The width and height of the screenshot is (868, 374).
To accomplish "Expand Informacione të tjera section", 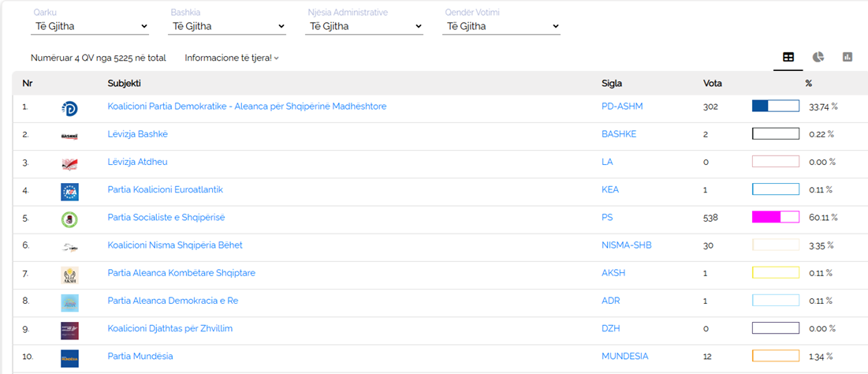I will point(232,58).
